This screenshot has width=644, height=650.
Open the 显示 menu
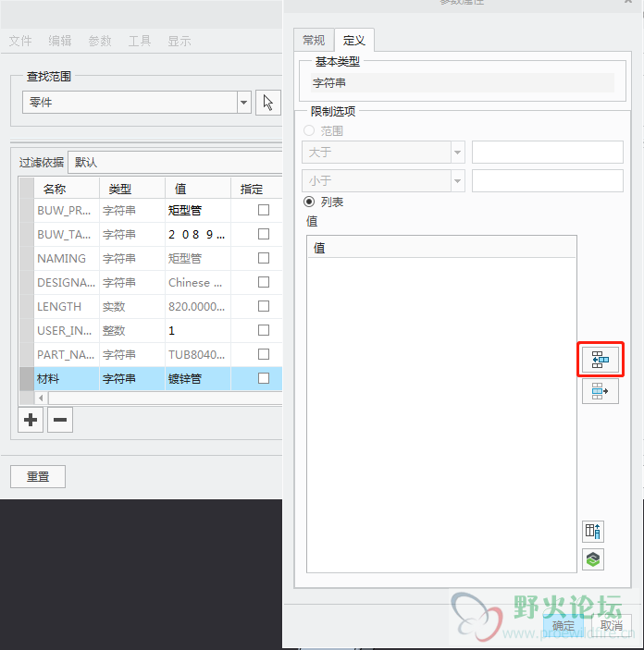[x=180, y=41]
